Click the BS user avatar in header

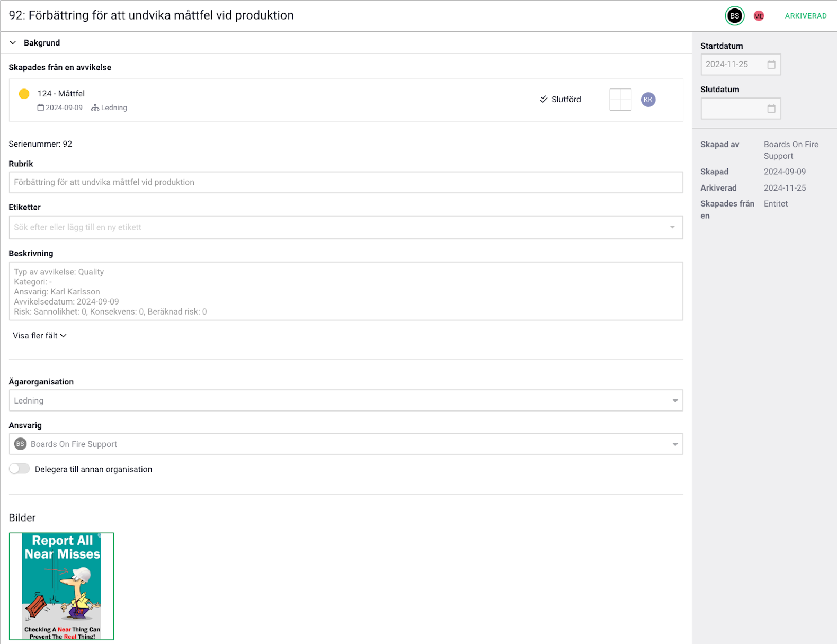pos(734,16)
